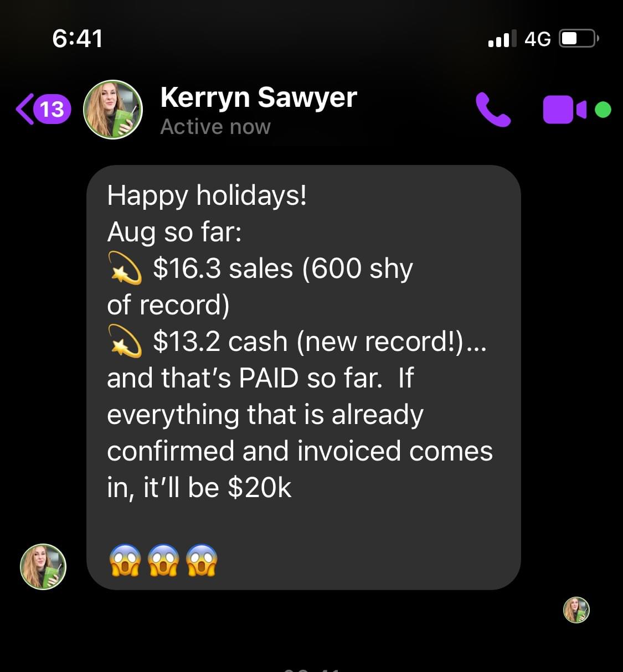Select the Happy holidays message bubble
The width and height of the screenshot is (623, 672).
pos(303,377)
